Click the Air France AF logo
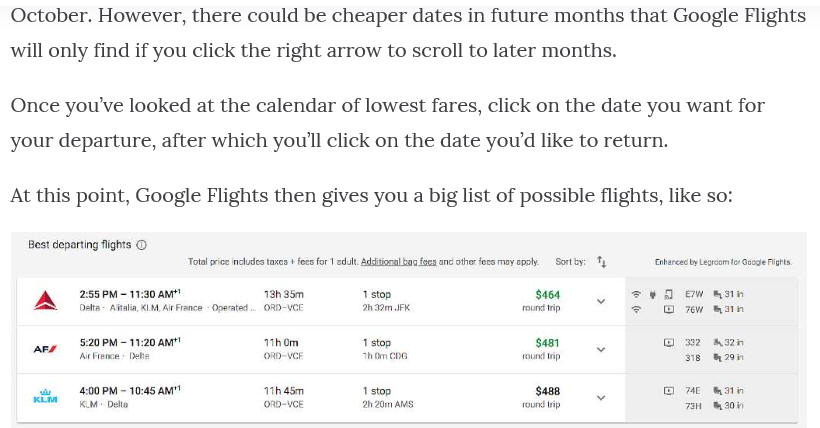 [45, 349]
